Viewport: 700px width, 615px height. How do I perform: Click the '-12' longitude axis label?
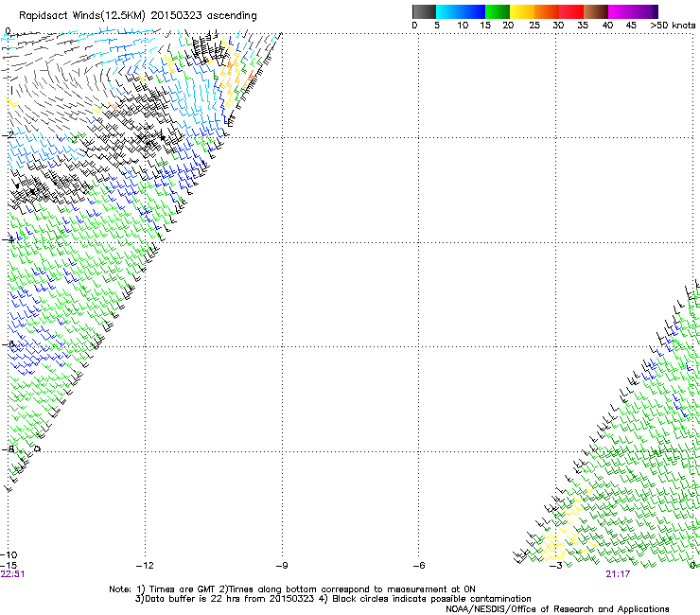click(x=145, y=566)
